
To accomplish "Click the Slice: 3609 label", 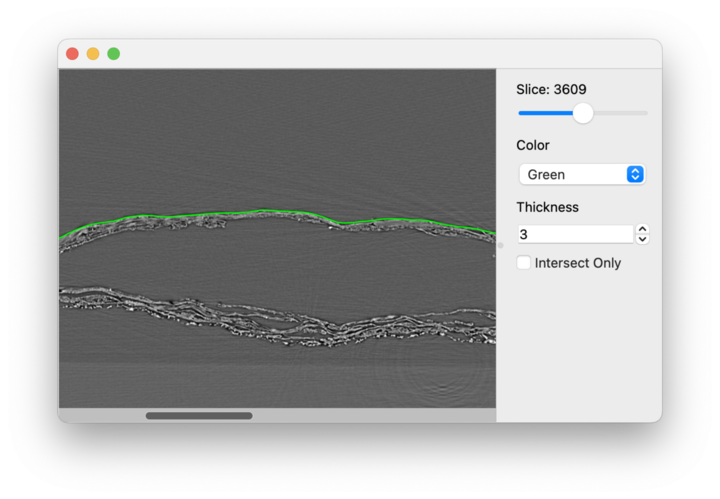I will [551, 89].
